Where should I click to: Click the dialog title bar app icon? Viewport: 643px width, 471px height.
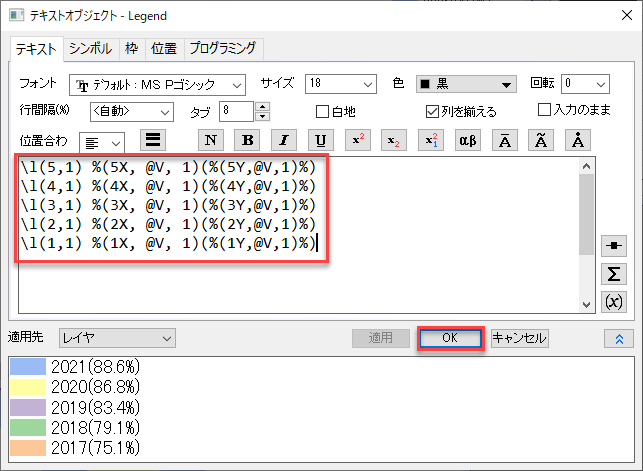[x=17, y=16]
